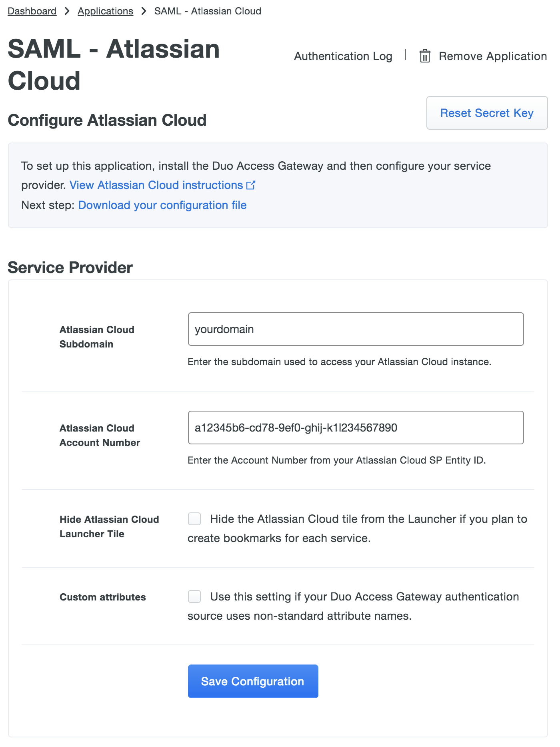
Task: Open the Applications breadcrumb
Action: pos(105,11)
